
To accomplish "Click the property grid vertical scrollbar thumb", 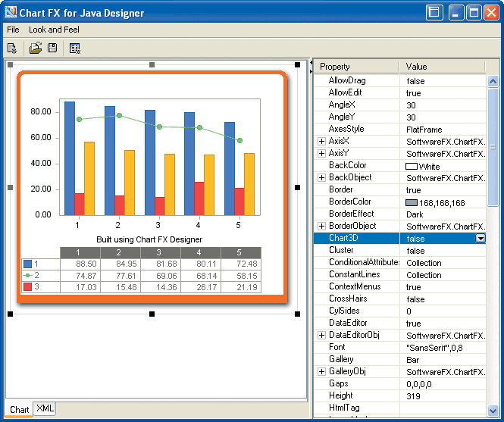I will pyautogui.click(x=493, y=147).
